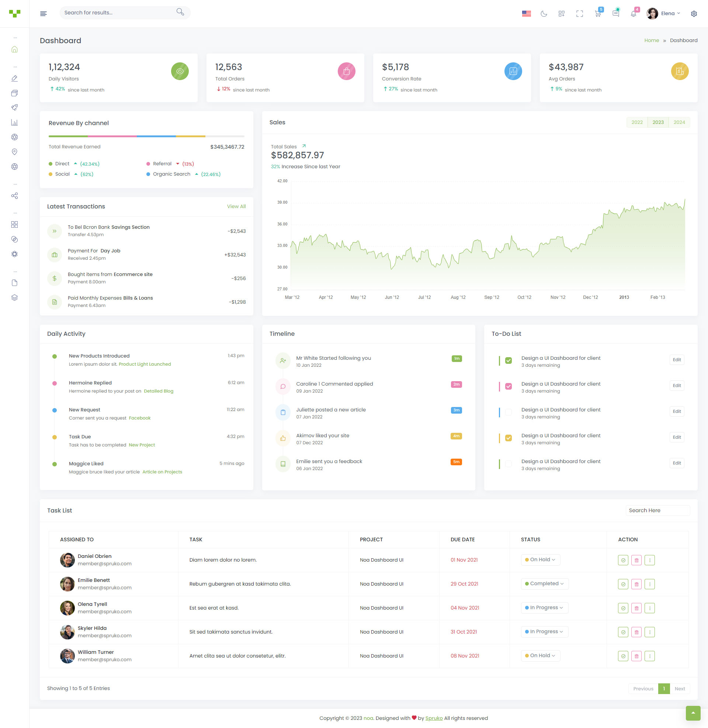
Task: Enter fullscreen mode using header icon
Action: (579, 14)
